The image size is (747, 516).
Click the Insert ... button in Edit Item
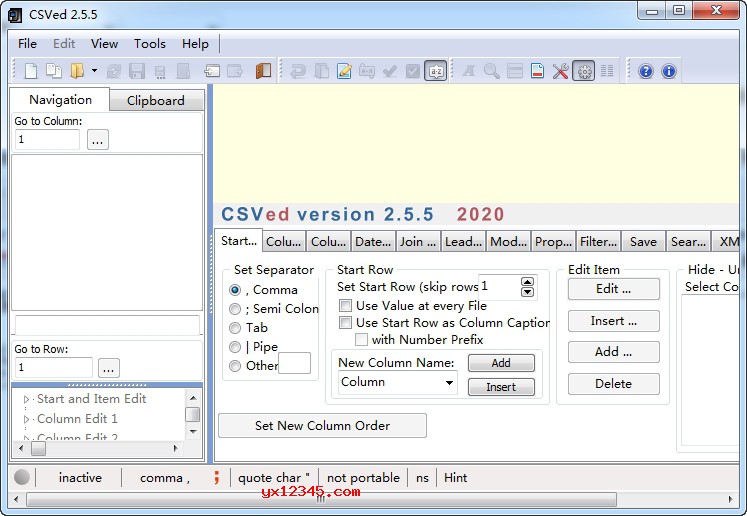point(614,321)
